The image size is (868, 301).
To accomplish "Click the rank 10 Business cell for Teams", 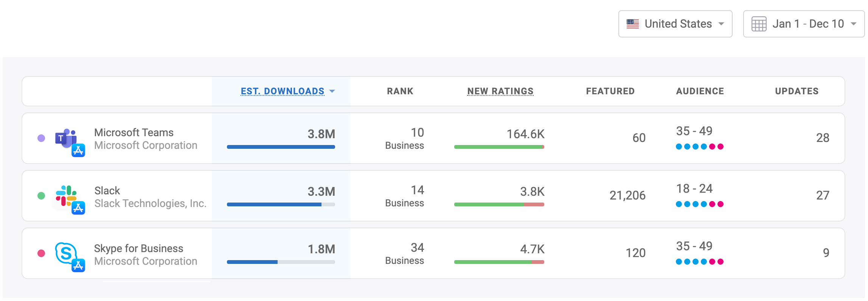I will pyautogui.click(x=405, y=139).
